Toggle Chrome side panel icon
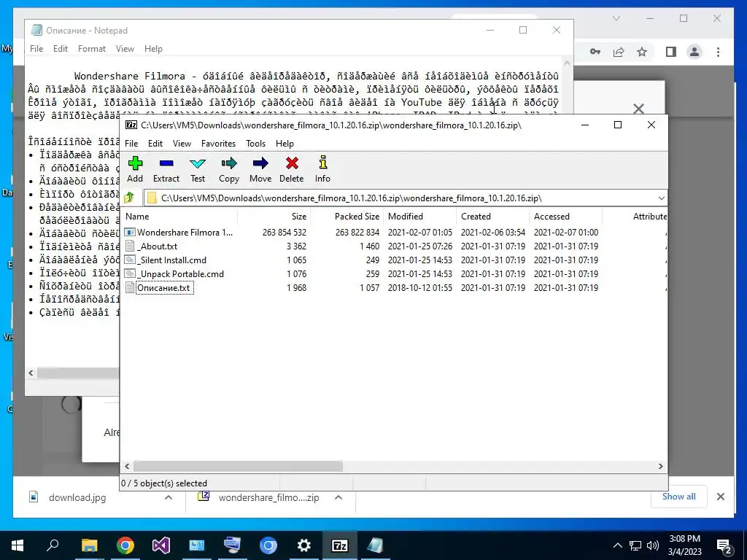The height and width of the screenshot is (560, 747). [x=671, y=52]
